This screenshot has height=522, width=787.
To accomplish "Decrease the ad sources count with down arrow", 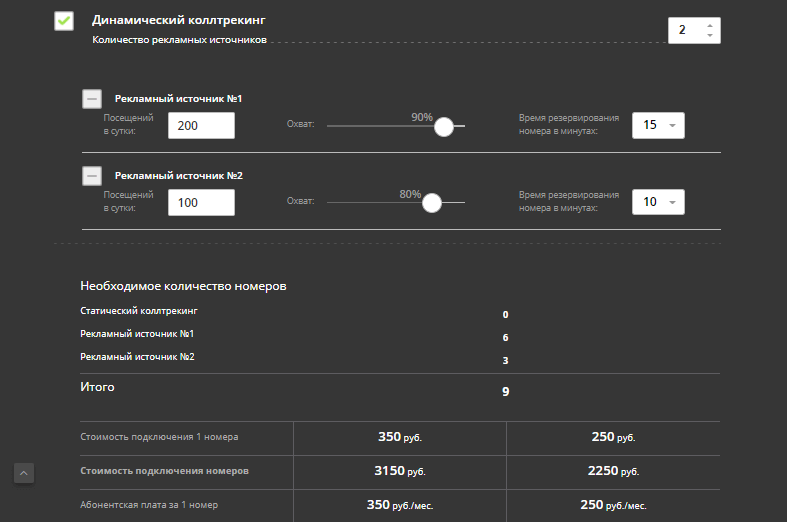I will pyautogui.click(x=709, y=36).
